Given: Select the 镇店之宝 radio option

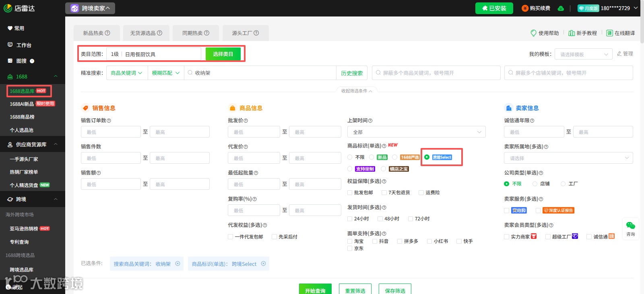Looking at the screenshot, I should click(x=384, y=169).
